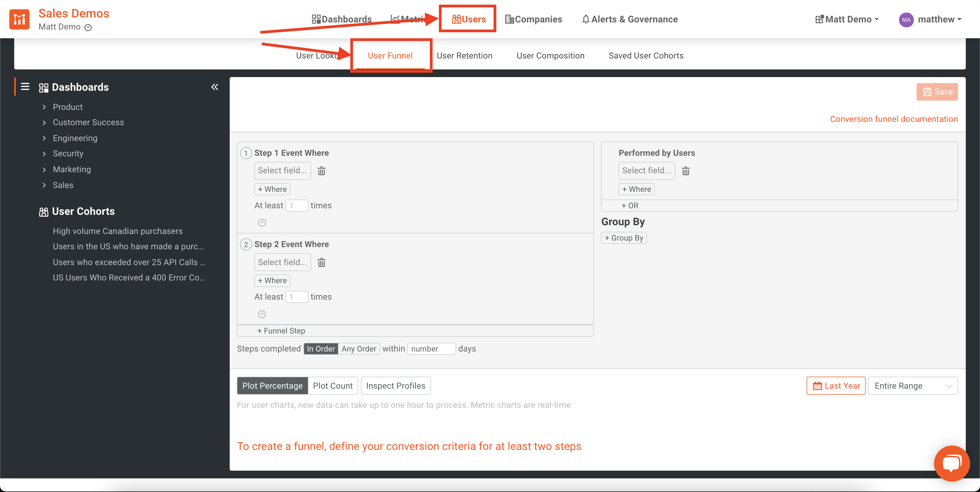
Task: Open the Matt Demo app dropdown
Action: pyautogui.click(x=847, y=19)
